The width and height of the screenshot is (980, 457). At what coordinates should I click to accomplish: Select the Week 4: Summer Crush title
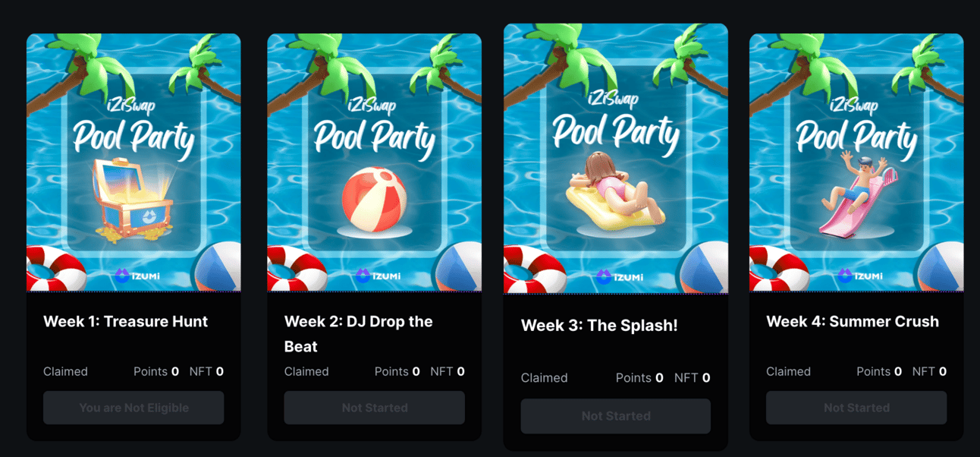(x=853, y=321)
